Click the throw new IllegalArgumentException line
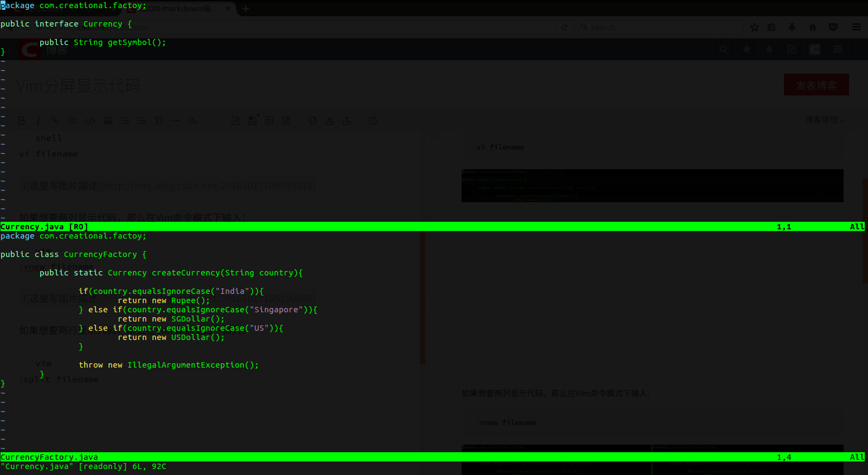The width and height of the screenshot is (868, 475). 169,365
